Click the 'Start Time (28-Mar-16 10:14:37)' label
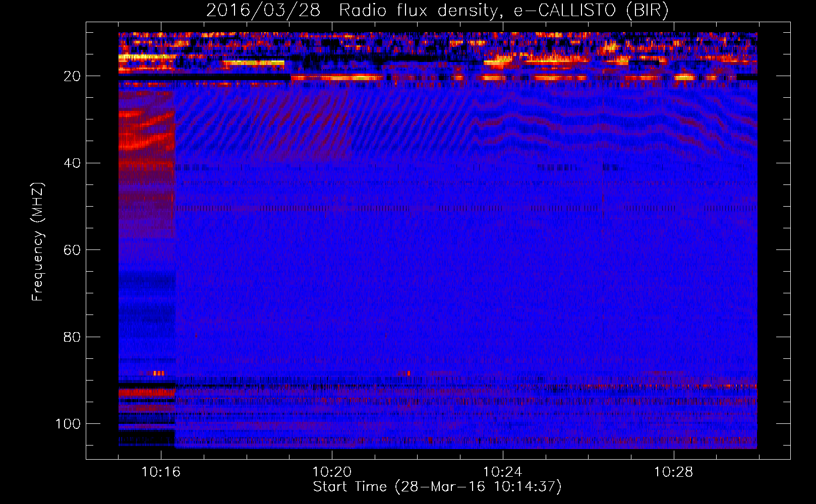This screenshot has height=504, width=816. click(437, 487)
